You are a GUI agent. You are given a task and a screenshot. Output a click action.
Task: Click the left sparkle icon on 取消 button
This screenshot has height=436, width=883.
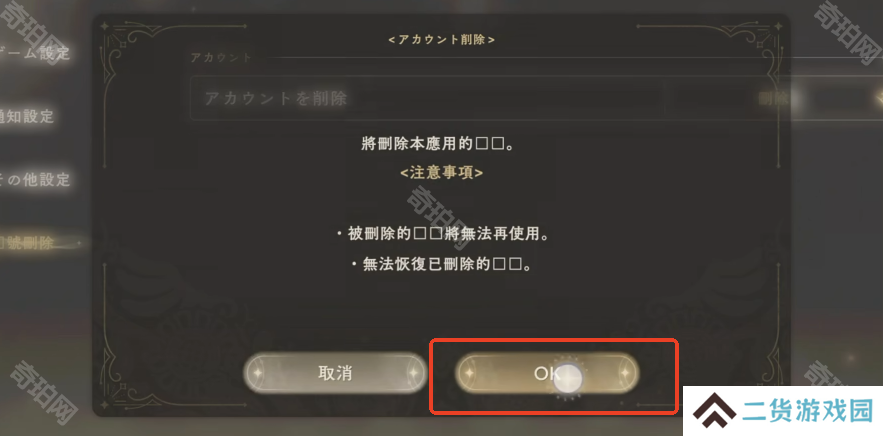click(258, 373)
